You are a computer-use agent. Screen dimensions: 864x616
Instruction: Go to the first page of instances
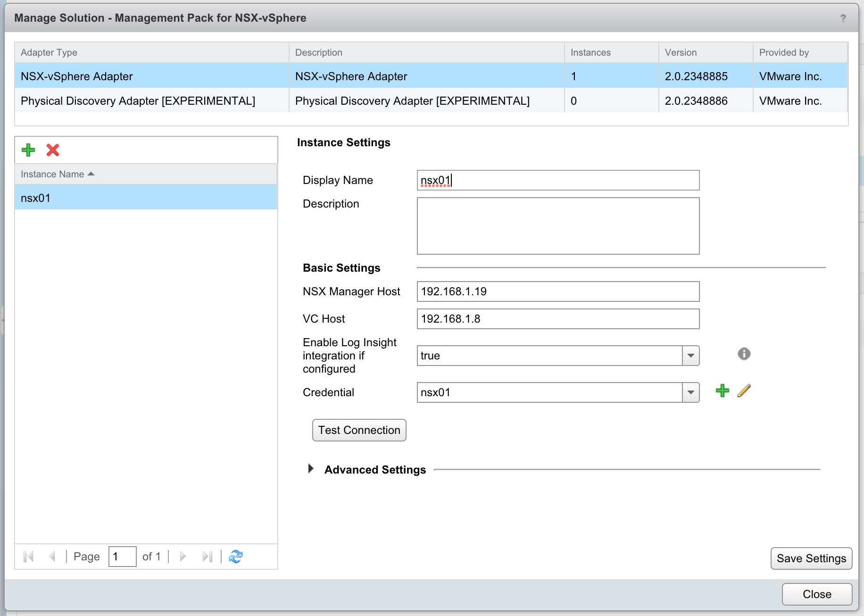point(28,557)
